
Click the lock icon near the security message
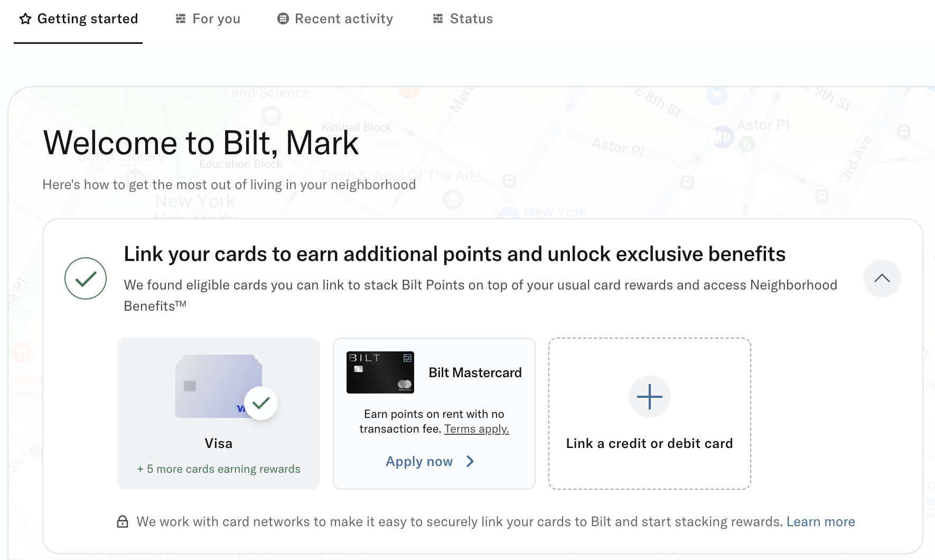pyautogui.click(x=122, y=521)
